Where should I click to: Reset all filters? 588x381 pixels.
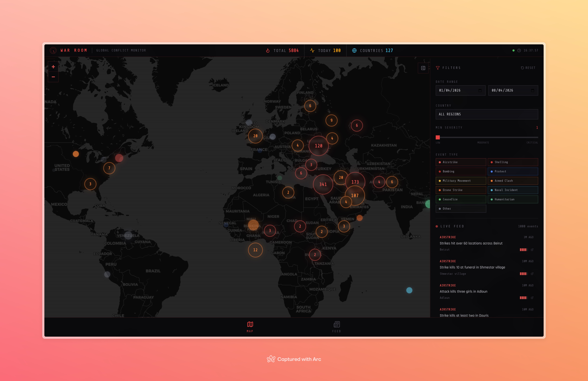point(528,68)
